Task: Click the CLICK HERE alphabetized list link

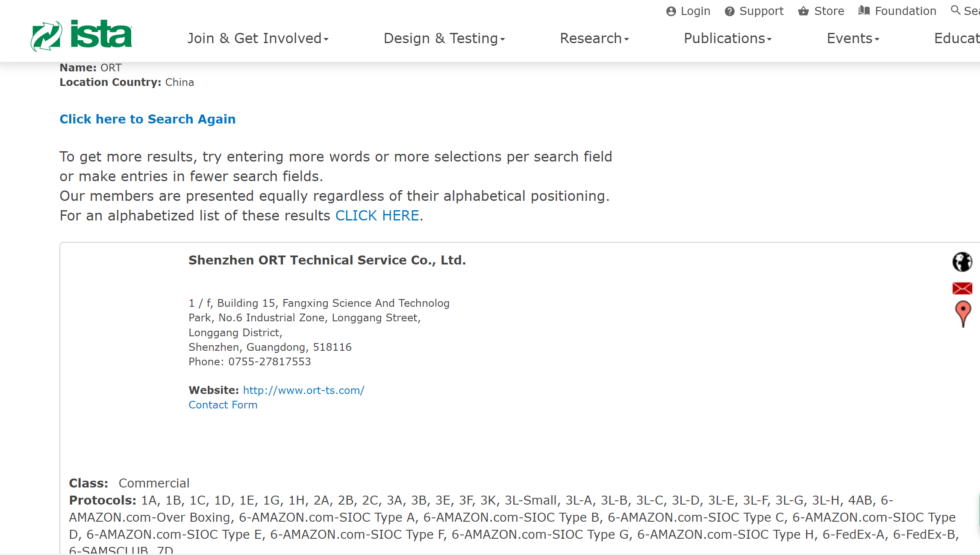Action: 377,216
